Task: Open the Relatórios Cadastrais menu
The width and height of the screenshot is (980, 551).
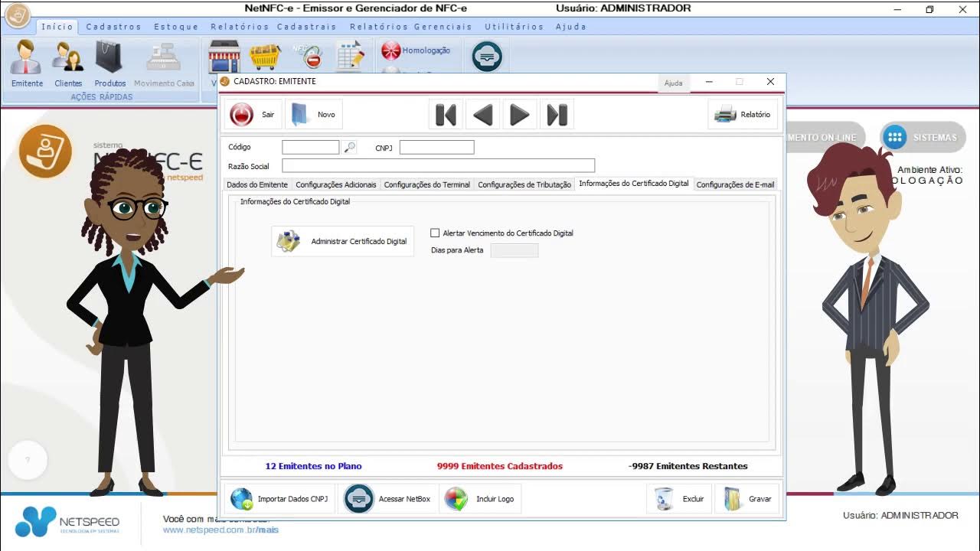Action: [274, 27]
